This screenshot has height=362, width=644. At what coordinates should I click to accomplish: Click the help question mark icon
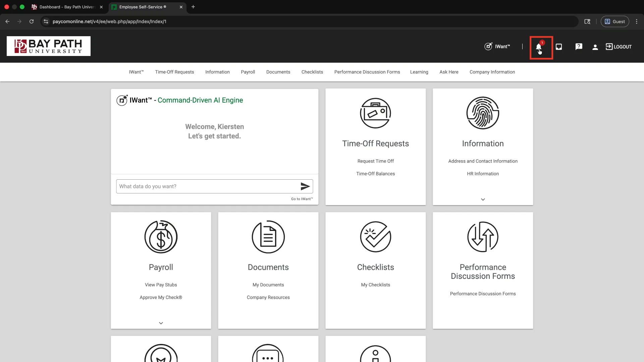(x=579, y=47)
